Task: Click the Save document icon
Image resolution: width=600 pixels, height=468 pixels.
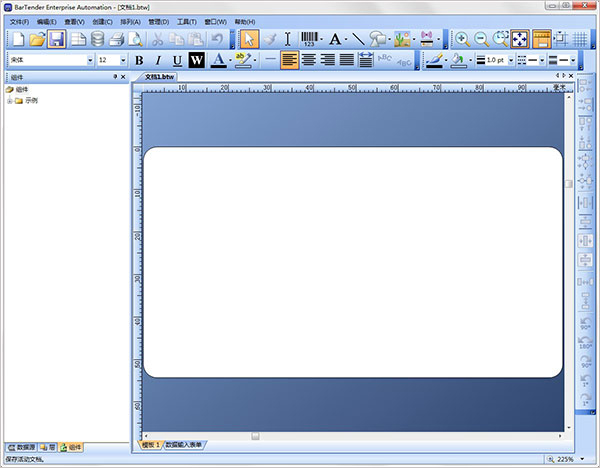Action: 57,39
